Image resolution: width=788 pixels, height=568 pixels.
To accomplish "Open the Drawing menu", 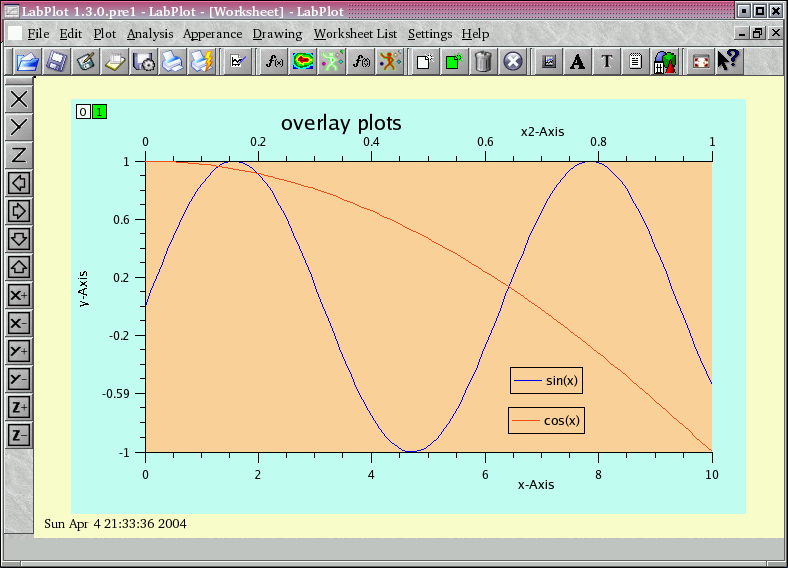I will [277, 34].
